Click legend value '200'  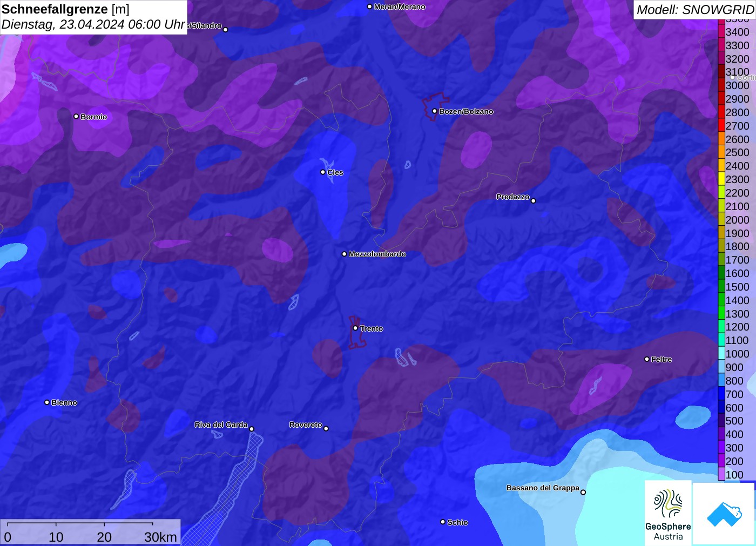tap(734, 461)
